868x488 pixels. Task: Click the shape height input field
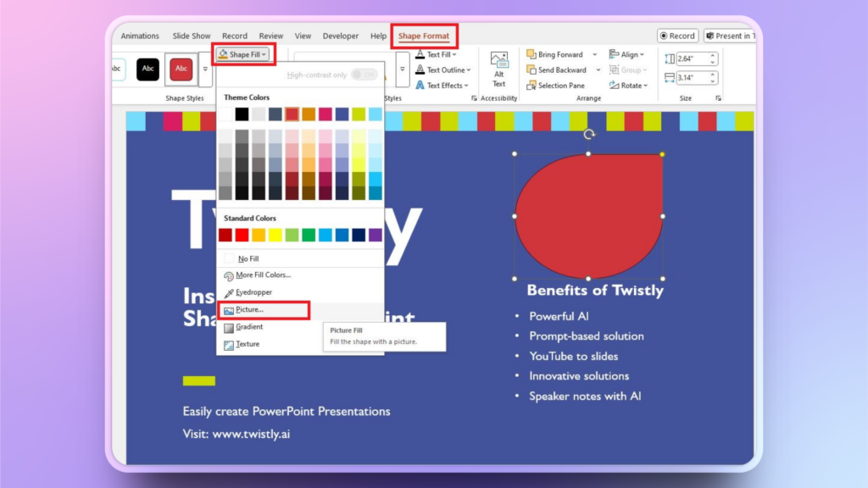coord(689,58)
